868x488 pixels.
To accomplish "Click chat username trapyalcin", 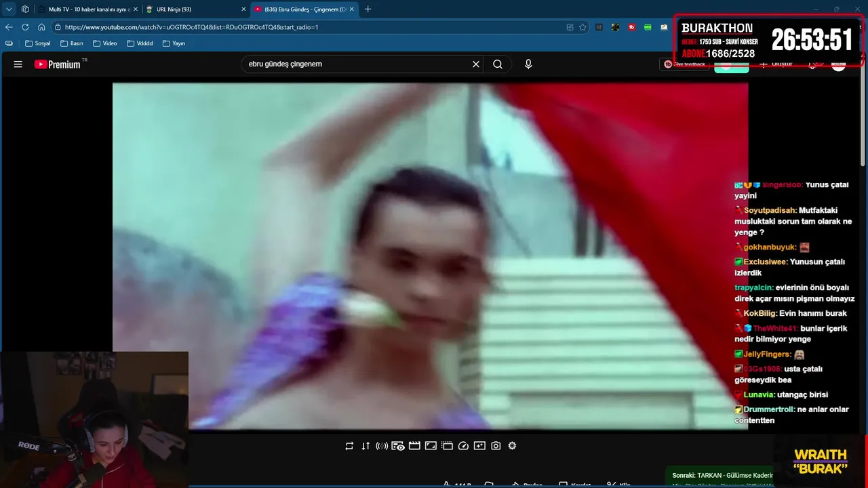I will click(x=754, y=287).
